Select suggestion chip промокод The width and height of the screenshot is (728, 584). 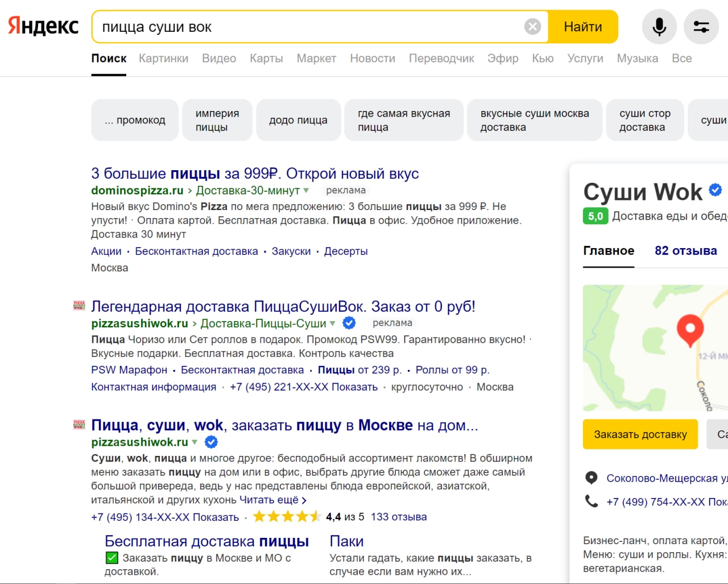135,120
